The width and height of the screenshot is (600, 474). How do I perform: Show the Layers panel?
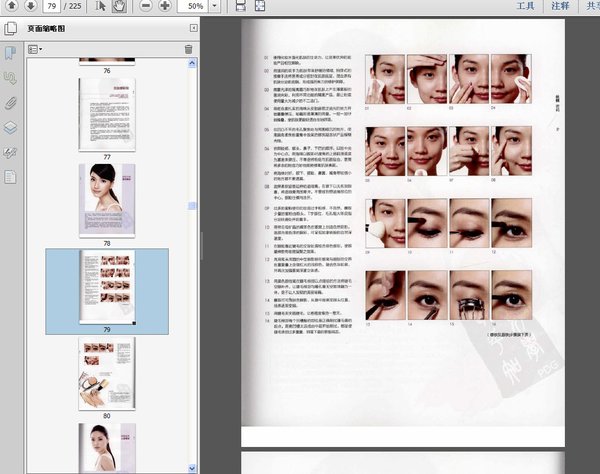click(10, 127)
